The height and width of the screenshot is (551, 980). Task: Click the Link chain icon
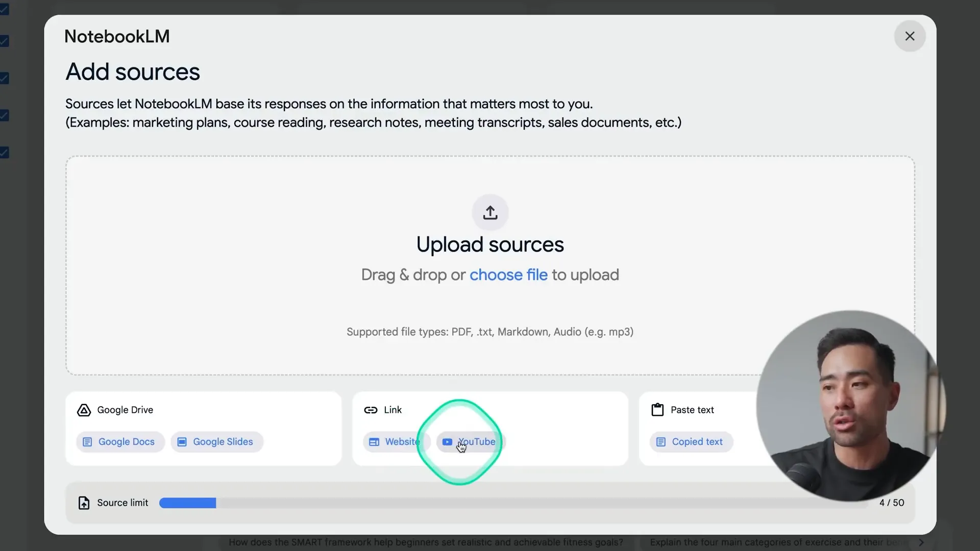tap(371, 410)
